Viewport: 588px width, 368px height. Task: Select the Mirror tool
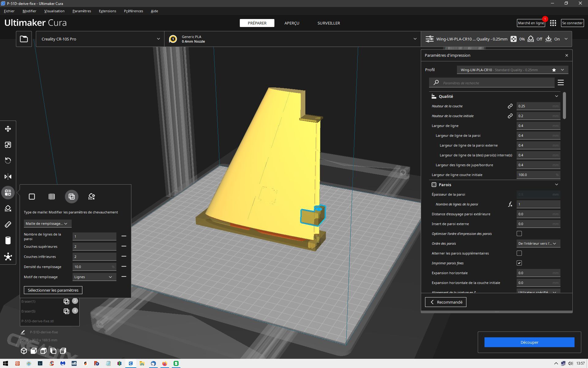coord(8,177)
